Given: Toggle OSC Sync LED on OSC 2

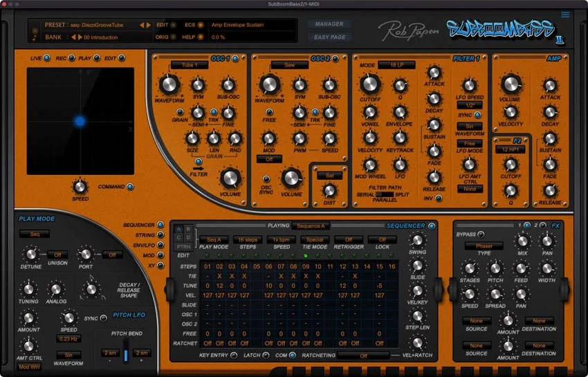Looking at the screenshot, I should click(x=266, y=179).
